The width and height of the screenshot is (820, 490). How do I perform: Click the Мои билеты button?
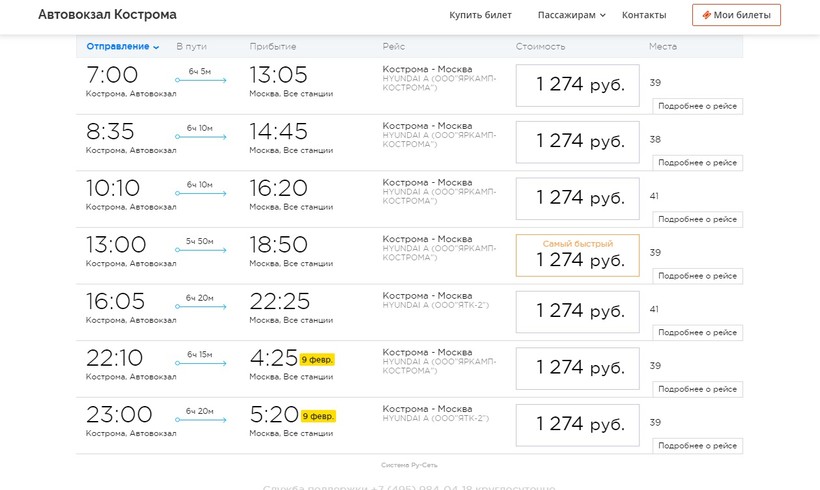[736, 15]
